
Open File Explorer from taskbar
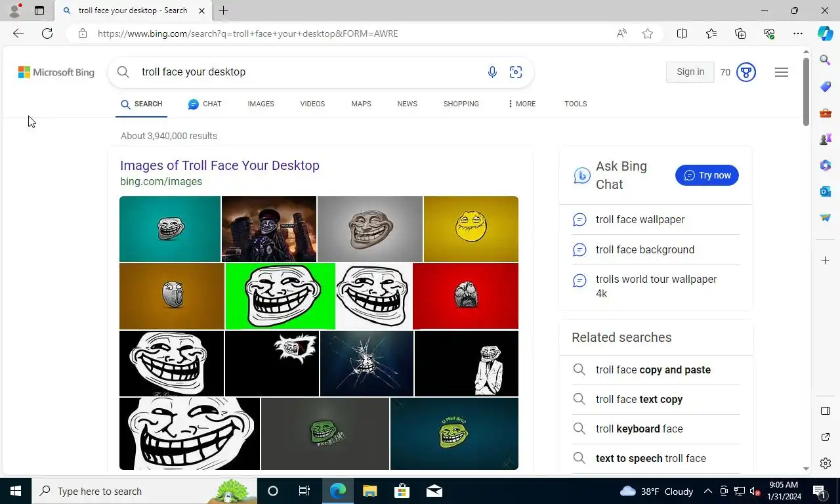point(369,491)
